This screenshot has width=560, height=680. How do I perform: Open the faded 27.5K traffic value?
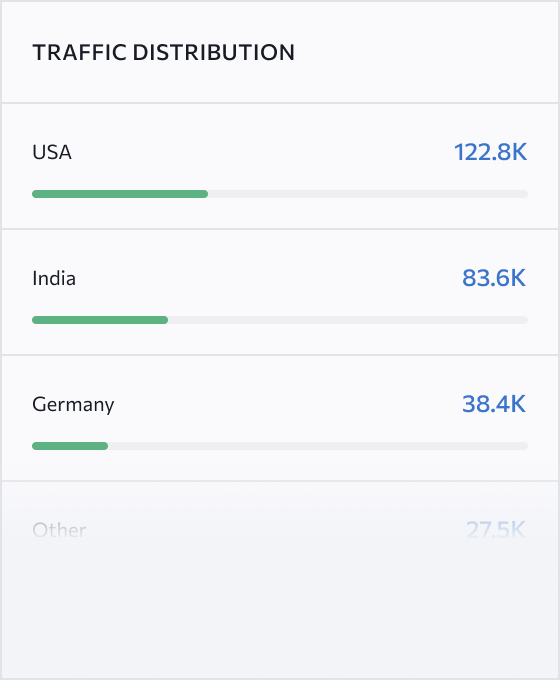click(496, 530)
